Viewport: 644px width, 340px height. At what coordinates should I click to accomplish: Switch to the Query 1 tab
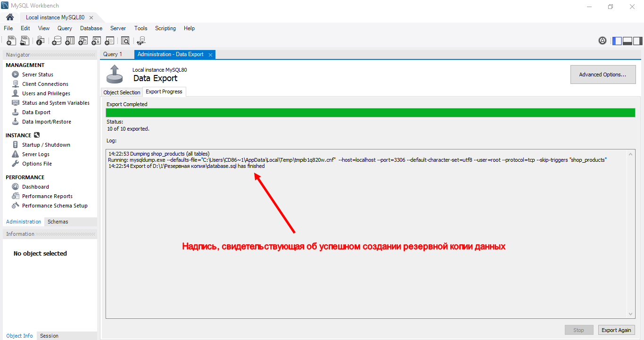point(113,55)
